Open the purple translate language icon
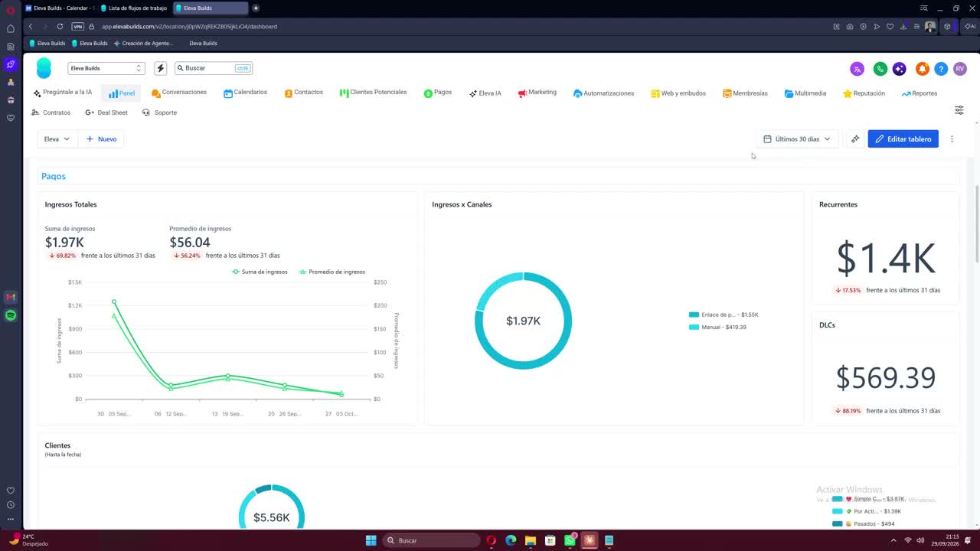Screen dimensions: 980x551 pyautogui.click(x=857, y=69)
